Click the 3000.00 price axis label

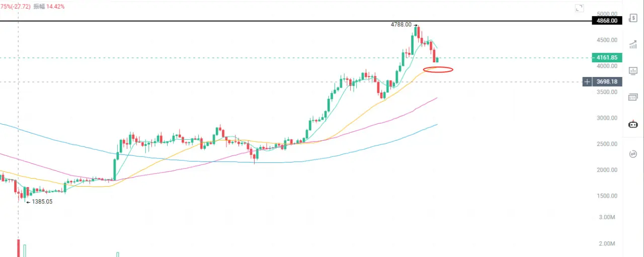pos(607,118)
